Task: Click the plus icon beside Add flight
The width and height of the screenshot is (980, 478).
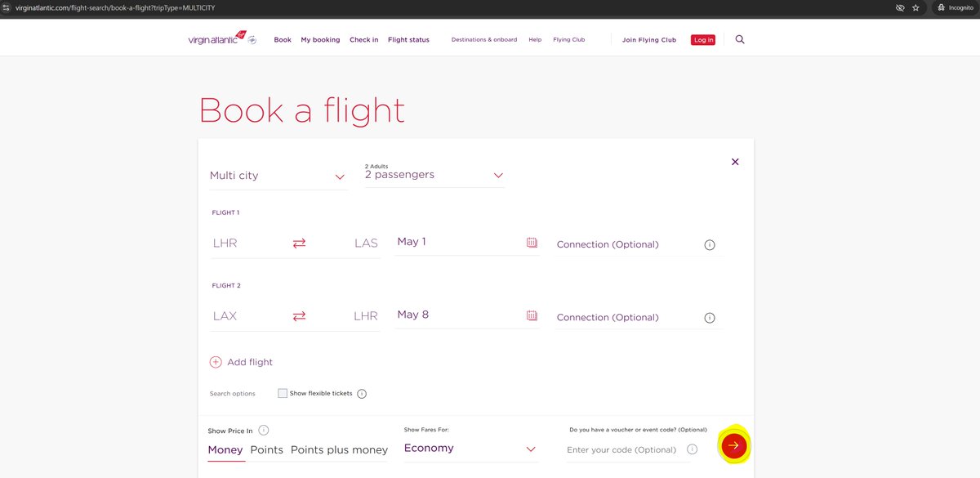Action: 216,362
